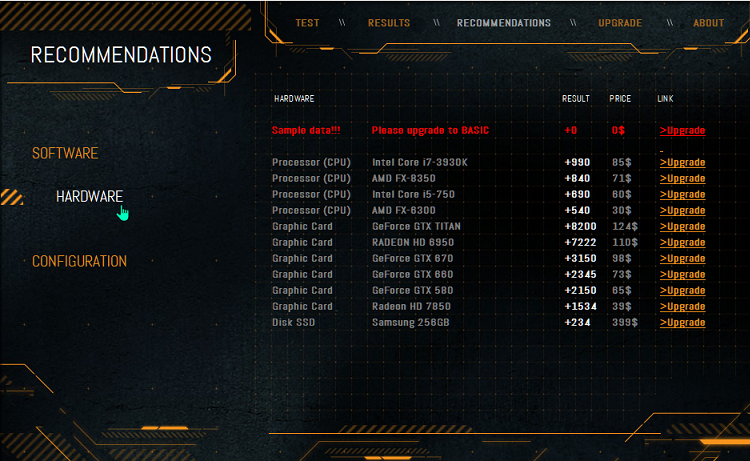The width and height of the screenshot is (750, 461).
Task: Select SOFTWARE in the sidebar
Action: (65, 153)
